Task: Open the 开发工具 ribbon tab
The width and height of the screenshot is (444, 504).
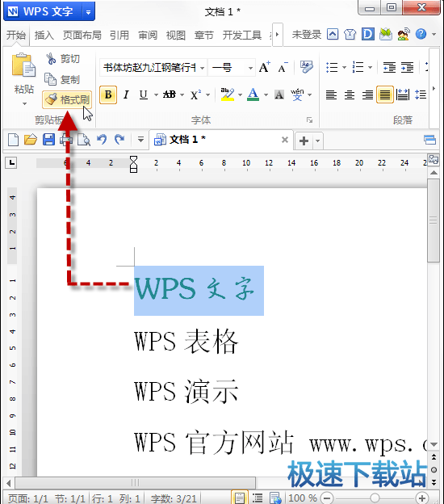Action: pos(242,35)
